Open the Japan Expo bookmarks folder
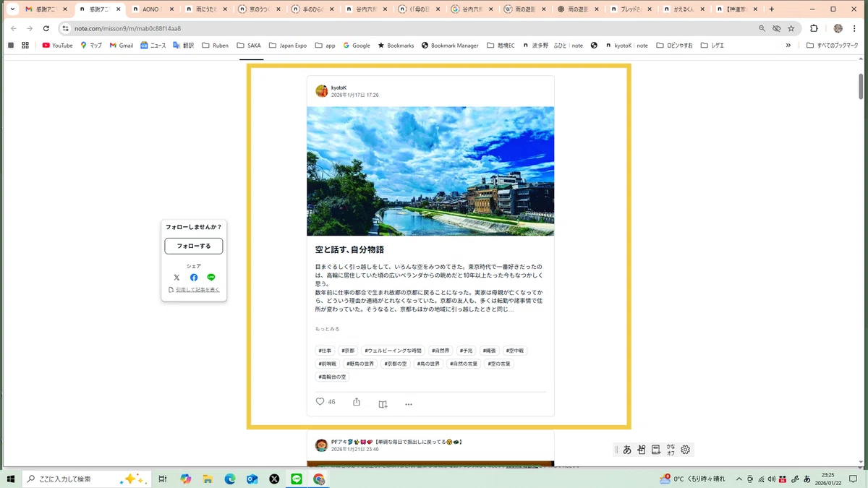The height and width of the screenshot is (488, 868). click(x=288, y=45)
